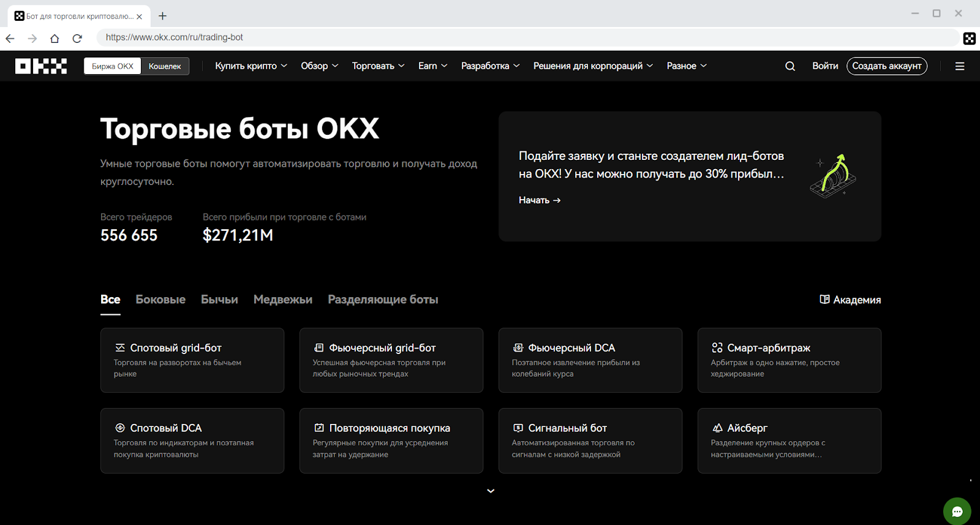Click the browser back arrow
Image resolution: width=980 pixels, height=525 pixels.
click(10, 38)
